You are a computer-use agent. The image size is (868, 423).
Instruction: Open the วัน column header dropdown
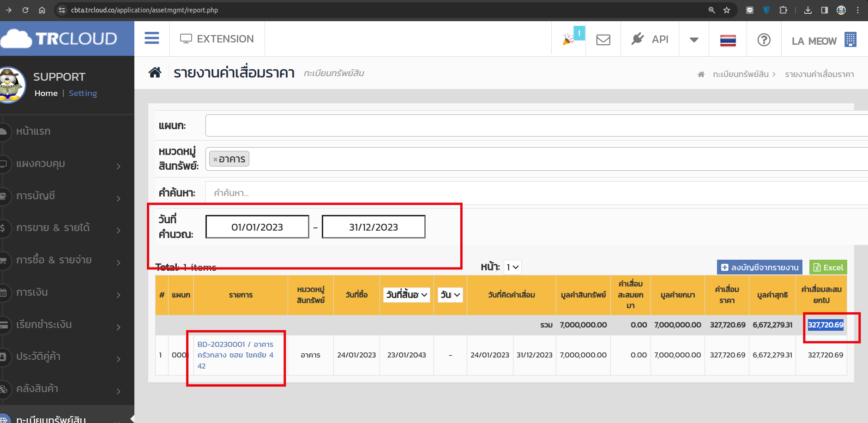(450, 295)
